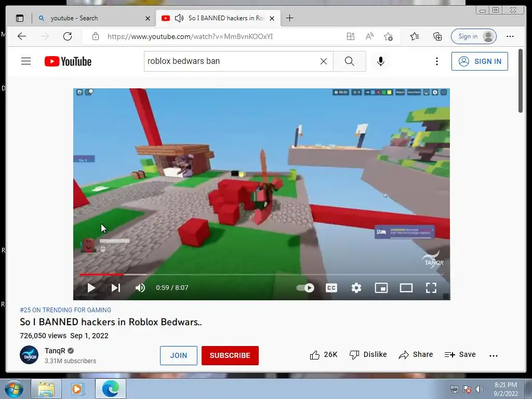This screenshot has height=399, width=532.
Task: Open Action Center flag icon
Action: [x=467, y=389]
